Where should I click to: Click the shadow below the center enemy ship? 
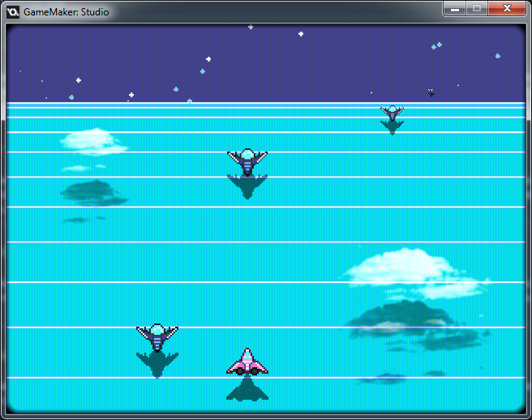tap(247, 186)
